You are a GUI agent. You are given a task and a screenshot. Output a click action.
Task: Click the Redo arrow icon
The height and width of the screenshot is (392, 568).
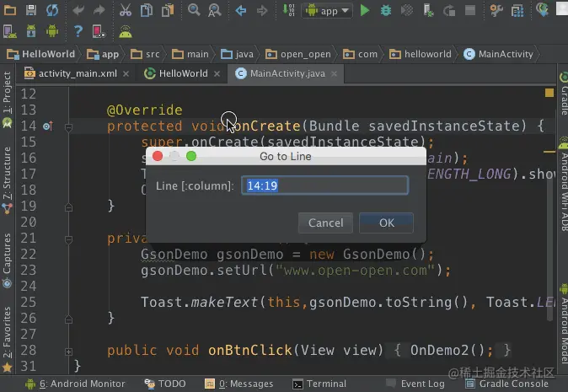pos(99,10)
